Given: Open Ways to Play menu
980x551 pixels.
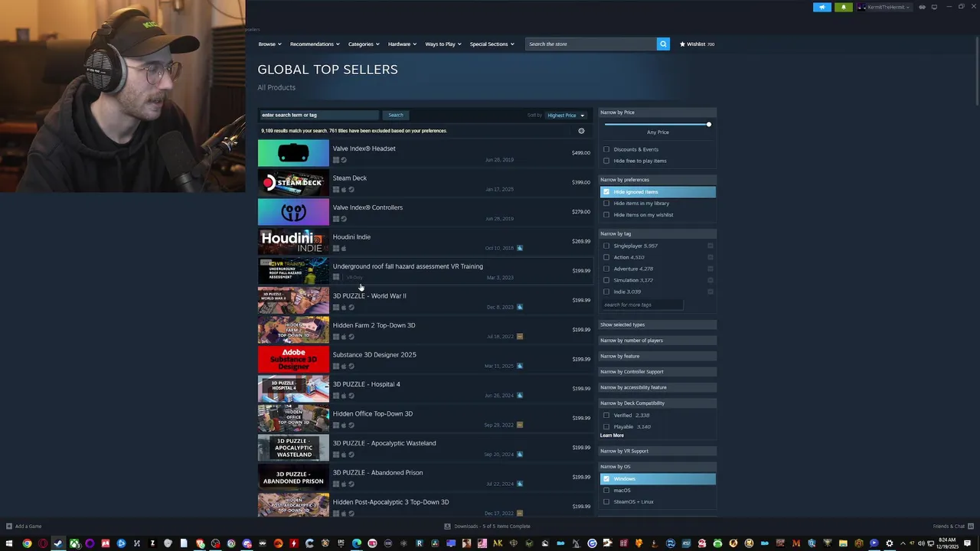Looking at the screenshot, I should click(x=443, y=44).
